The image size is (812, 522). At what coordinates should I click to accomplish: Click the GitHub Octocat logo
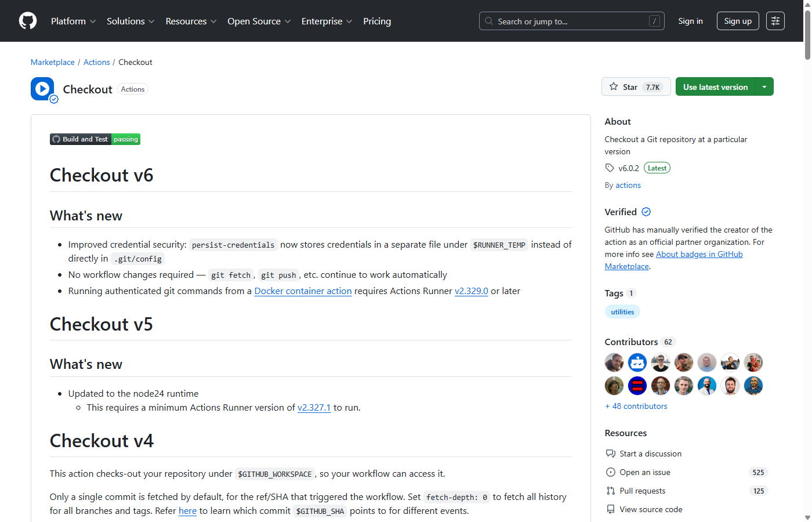(x=28, y=21)
